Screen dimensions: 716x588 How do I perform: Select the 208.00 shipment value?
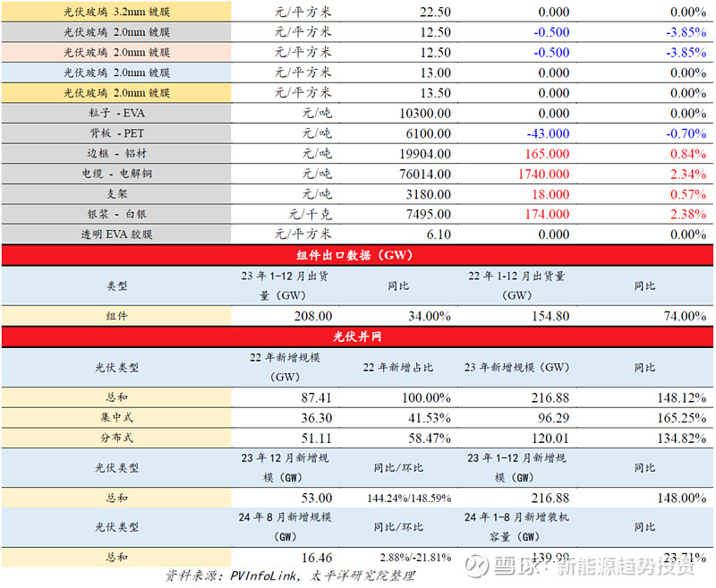pos(312,316)
